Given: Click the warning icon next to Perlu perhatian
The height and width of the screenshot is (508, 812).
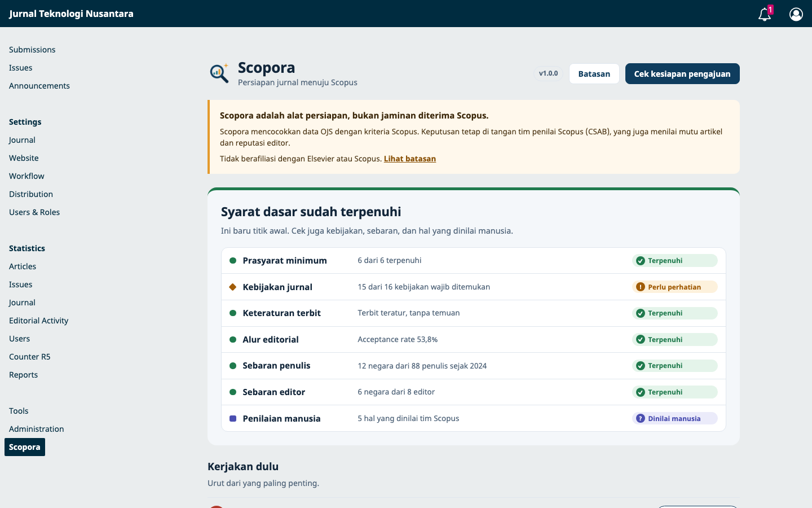Looking at the screenshot, I should coord(641,287).
